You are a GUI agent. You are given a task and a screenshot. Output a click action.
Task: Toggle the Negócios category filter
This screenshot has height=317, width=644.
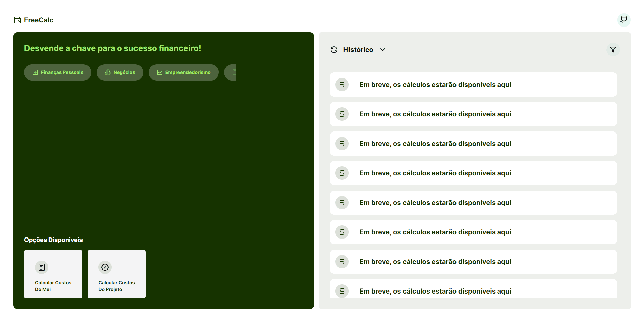click(x=120, y=72)
